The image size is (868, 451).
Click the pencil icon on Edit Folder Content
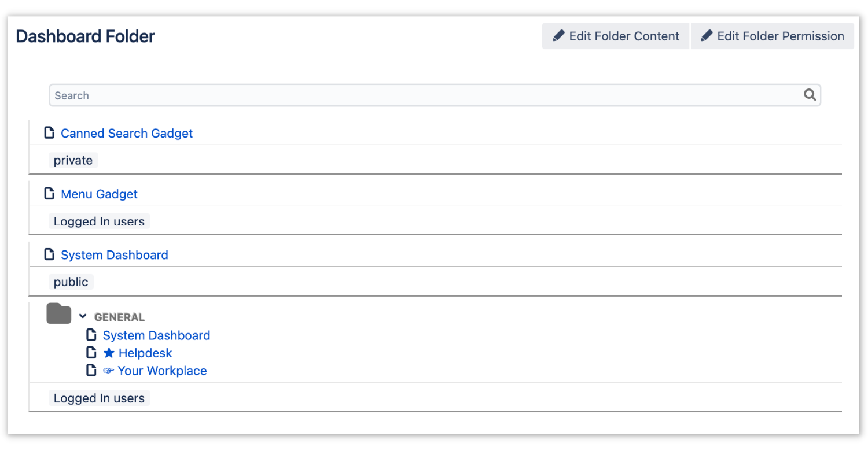tap(559, 35)
